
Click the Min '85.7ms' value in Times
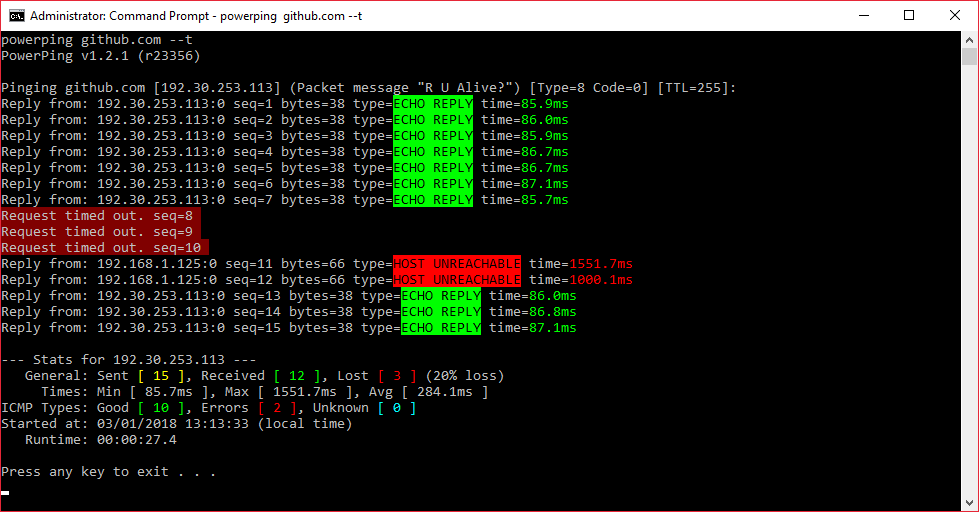point(169,392)
